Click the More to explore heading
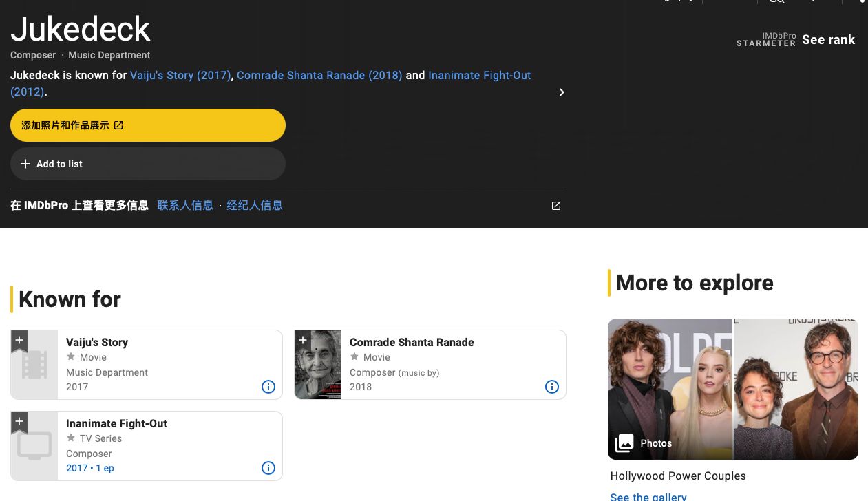The width and height of the screenshot is (868, 501). click(x=695, y=283)
